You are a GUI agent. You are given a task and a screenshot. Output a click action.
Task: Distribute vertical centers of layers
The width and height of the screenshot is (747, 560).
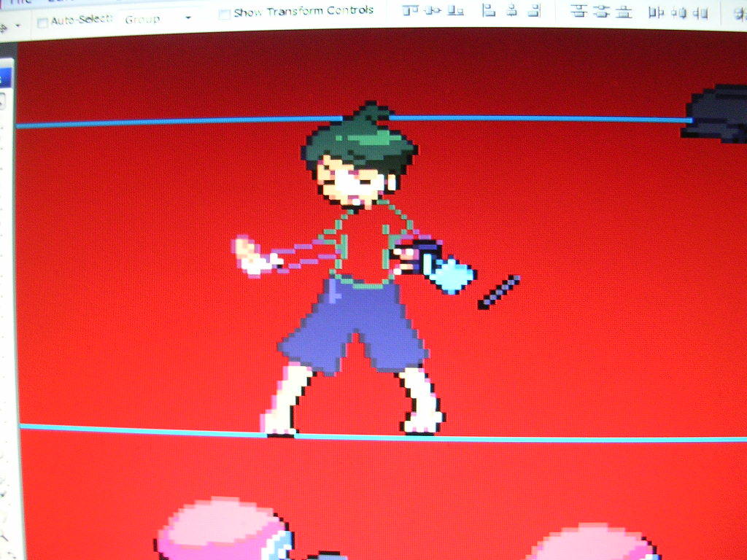(x=602, y=11)
